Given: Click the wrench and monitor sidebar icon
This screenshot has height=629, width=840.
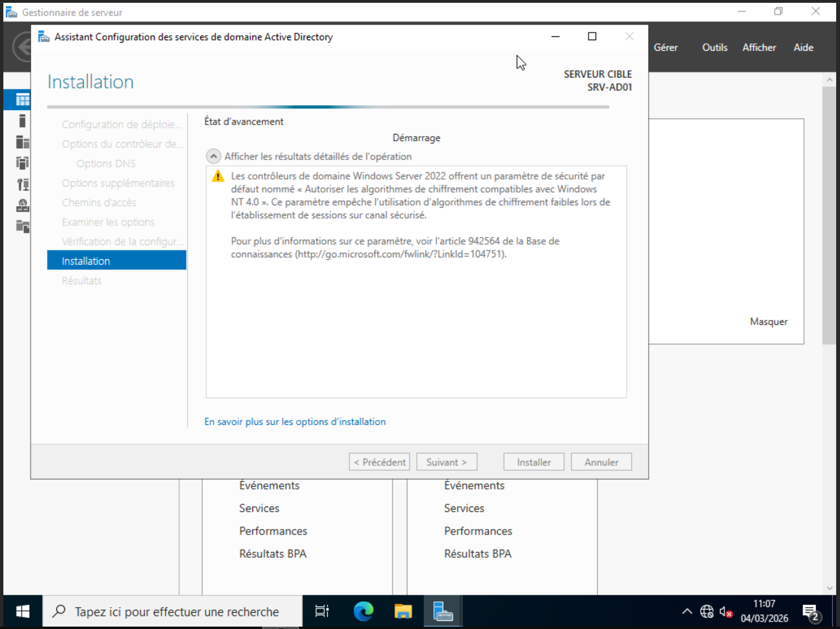Looking at the screenshot, I should 22,184.
